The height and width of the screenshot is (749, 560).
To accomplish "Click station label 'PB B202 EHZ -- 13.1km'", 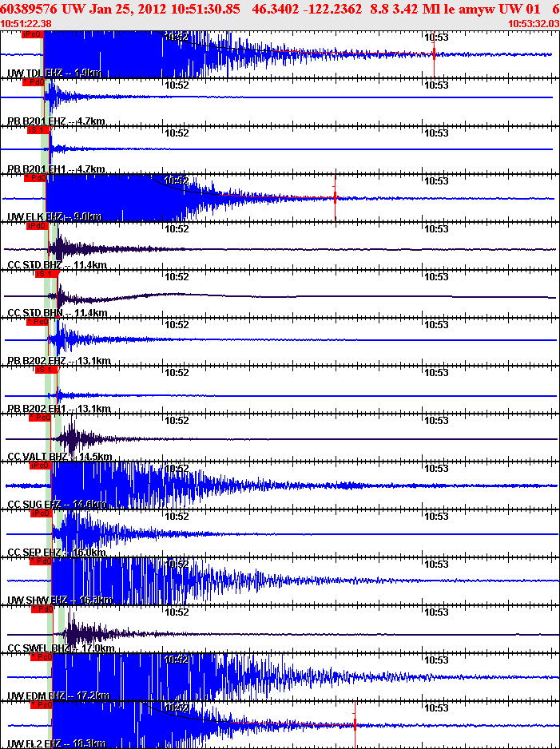I will click(59, 361).
